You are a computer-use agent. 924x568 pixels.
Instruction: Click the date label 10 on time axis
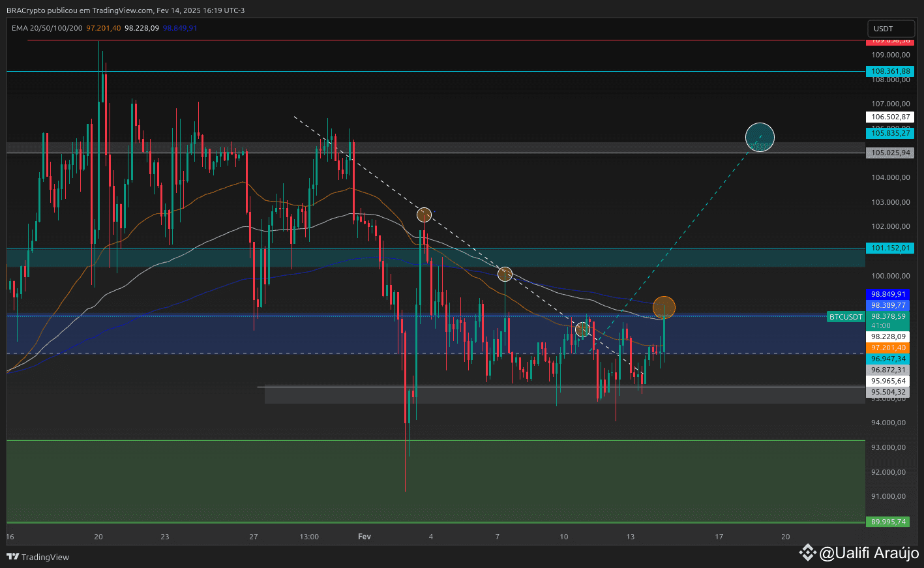(x=564, y=537)
